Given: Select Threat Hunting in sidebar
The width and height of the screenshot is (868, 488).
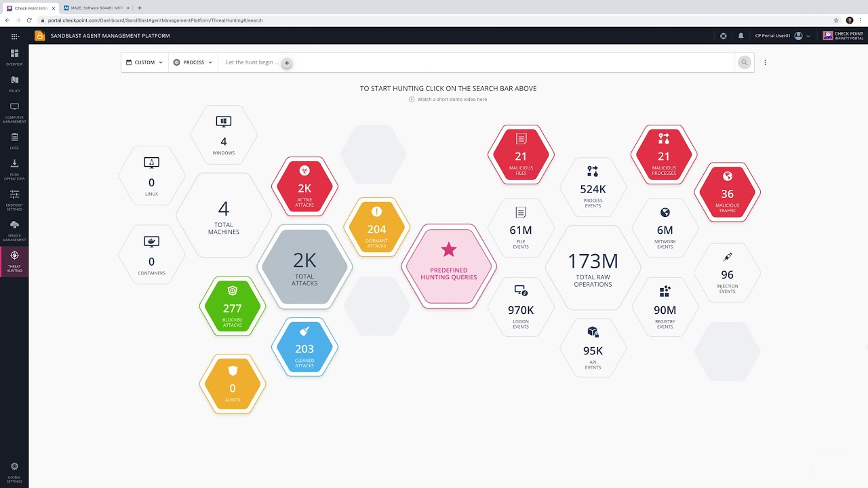Looking at the screenshot, I should pos(14,262).
